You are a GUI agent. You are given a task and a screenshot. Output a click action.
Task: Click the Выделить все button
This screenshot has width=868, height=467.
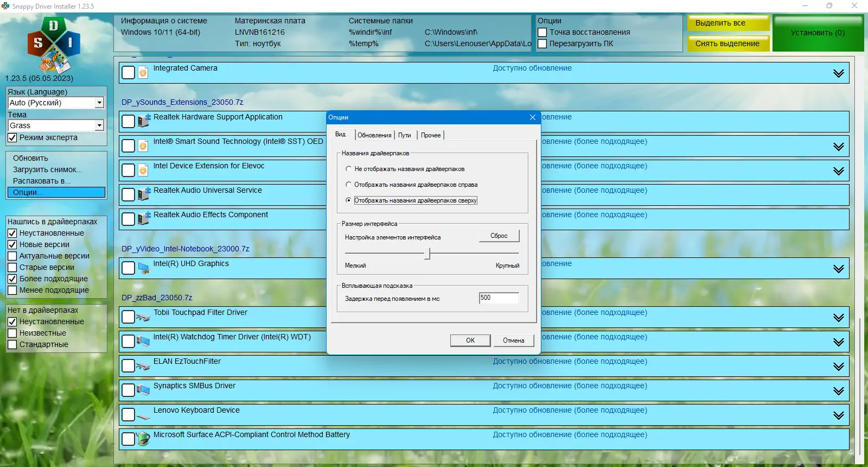coord(728,23)
